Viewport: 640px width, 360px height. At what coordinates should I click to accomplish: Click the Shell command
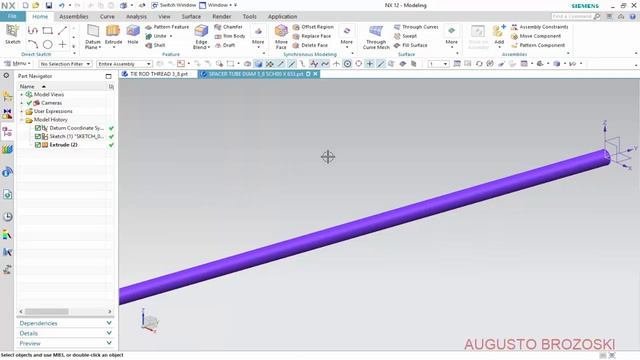(x=155, y=45)
